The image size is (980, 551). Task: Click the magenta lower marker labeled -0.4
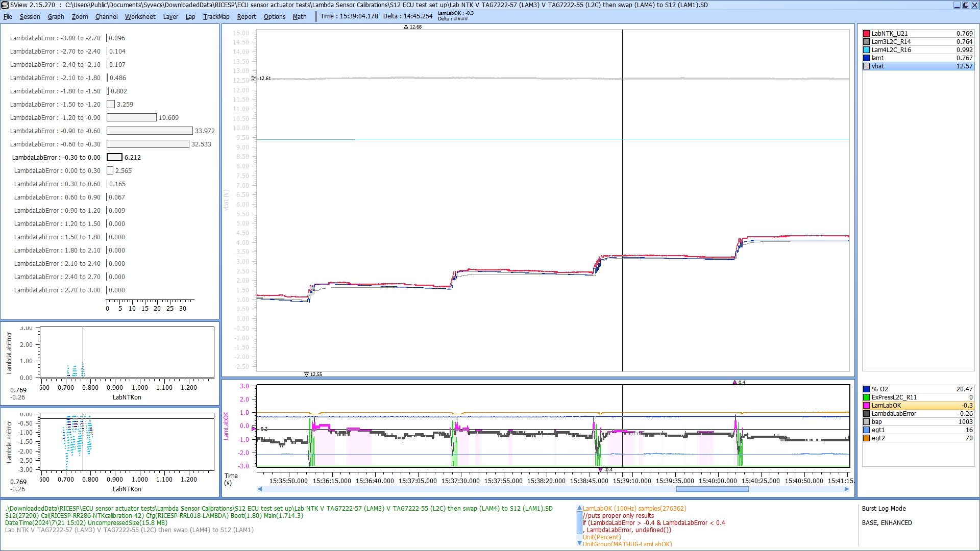(600, 469)
